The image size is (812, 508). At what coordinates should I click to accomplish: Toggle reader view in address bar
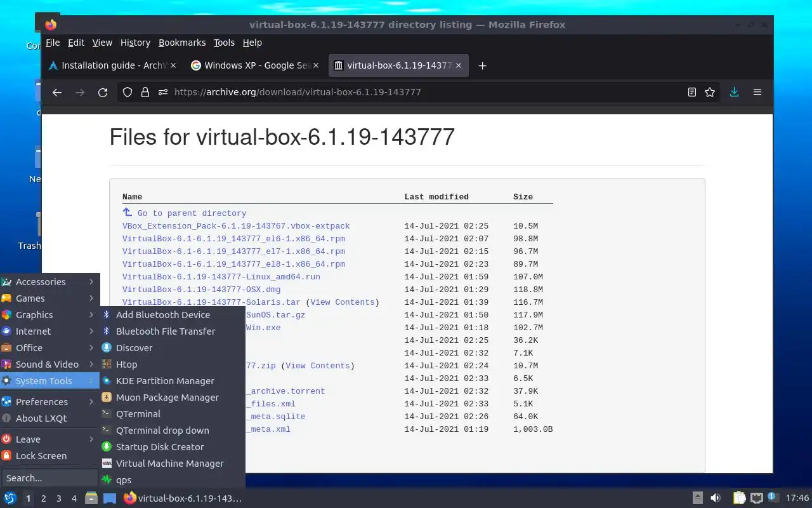click(x=692, y=92)
